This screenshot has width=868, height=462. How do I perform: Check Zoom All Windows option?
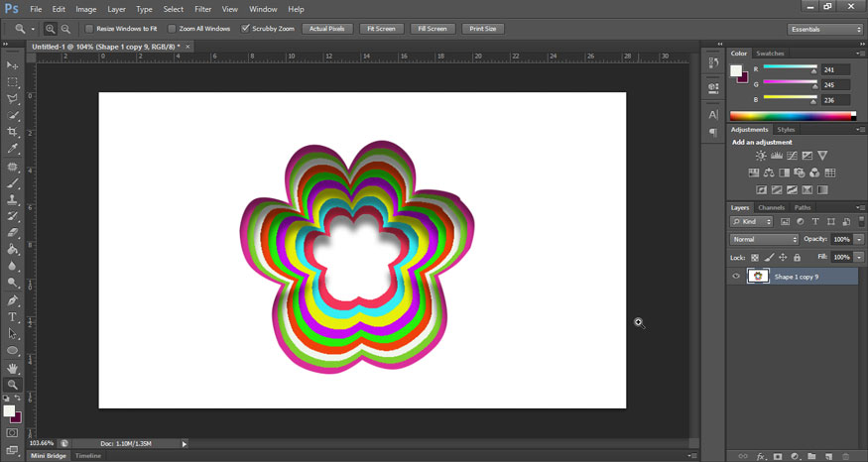[173, 29]
